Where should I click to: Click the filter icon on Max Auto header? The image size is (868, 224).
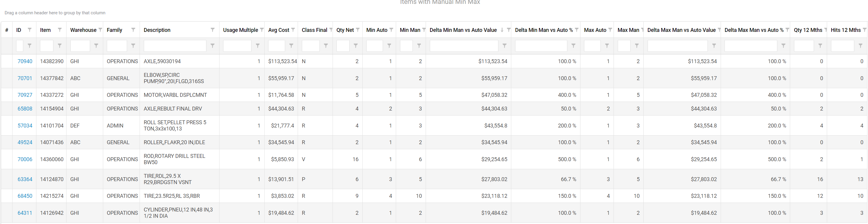610,30
